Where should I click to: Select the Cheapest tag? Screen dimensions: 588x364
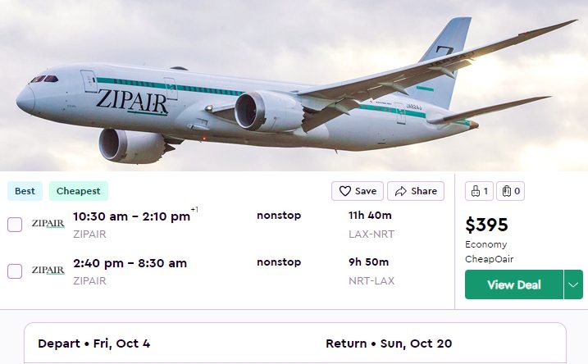point(79,191)
